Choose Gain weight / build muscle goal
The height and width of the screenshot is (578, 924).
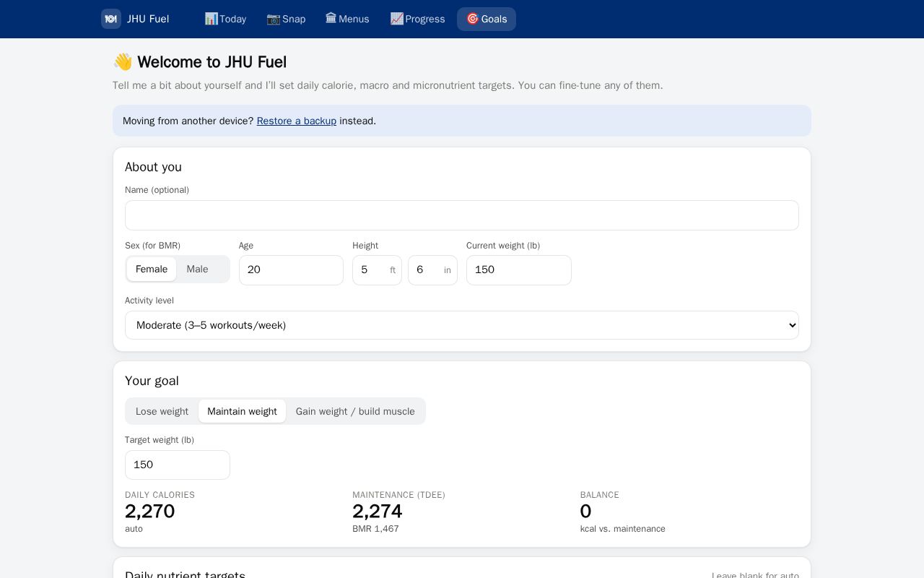pos(355,411)
